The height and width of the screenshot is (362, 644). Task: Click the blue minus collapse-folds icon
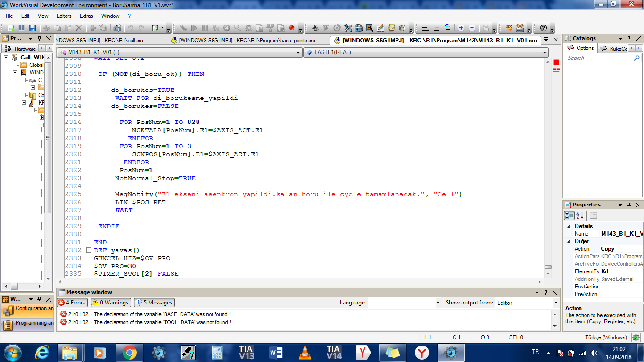(x=472, y=28)
